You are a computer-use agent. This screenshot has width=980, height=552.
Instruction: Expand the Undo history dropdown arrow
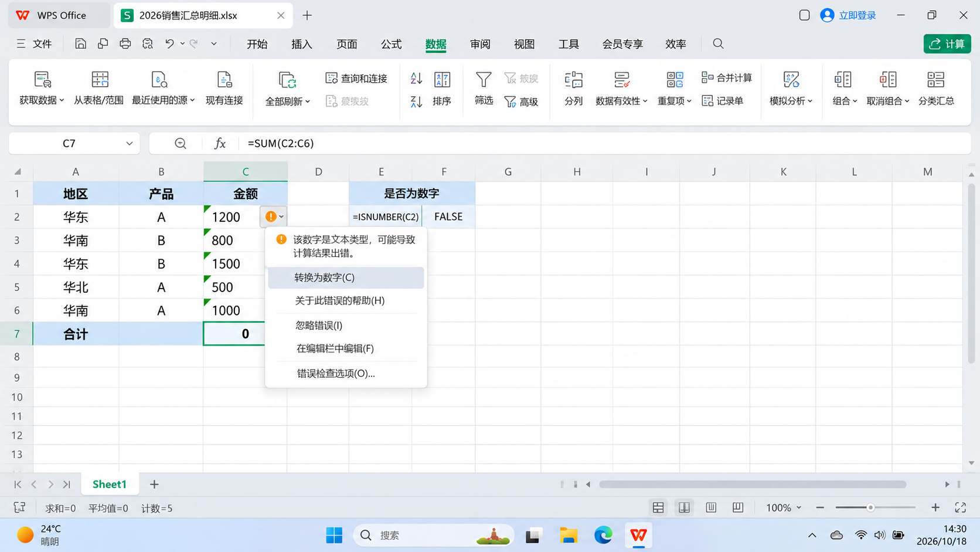pos(182,43)
